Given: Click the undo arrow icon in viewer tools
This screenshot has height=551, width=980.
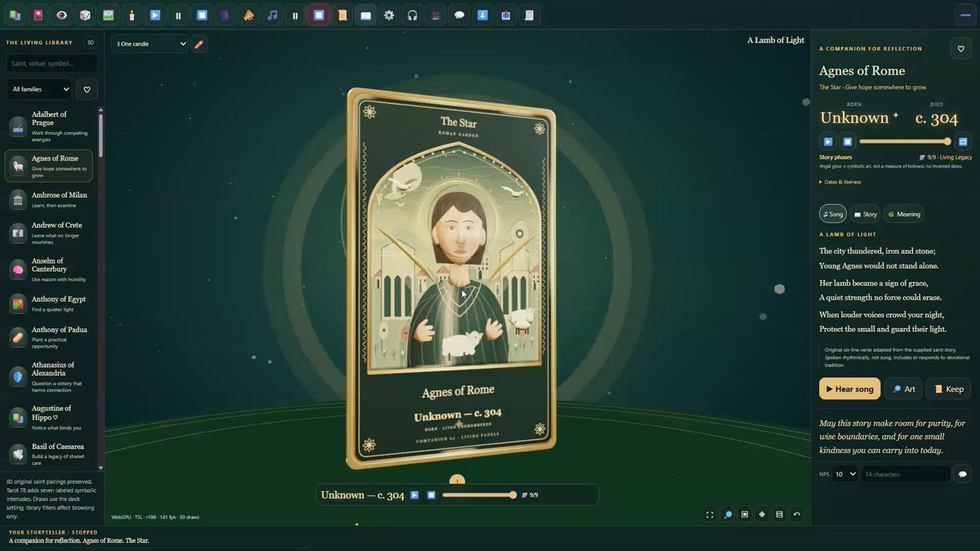Looking at the screenshot, I should coord(797,514).
